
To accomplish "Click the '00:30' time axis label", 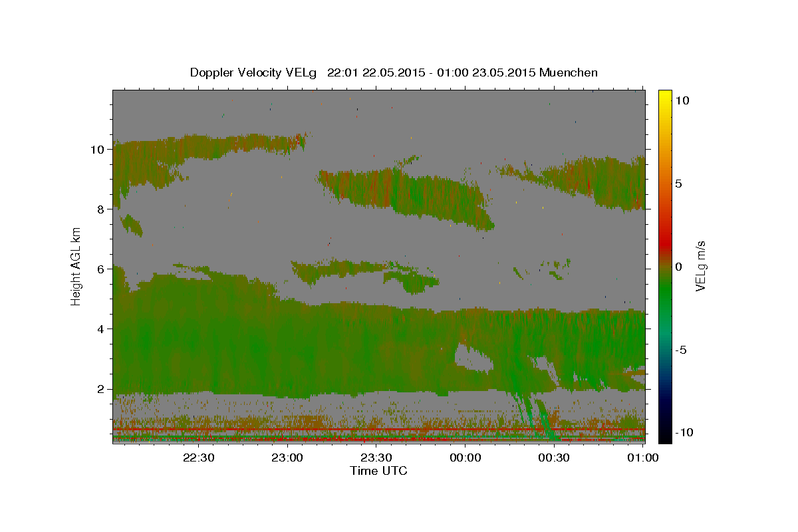I will coord(554,458).
